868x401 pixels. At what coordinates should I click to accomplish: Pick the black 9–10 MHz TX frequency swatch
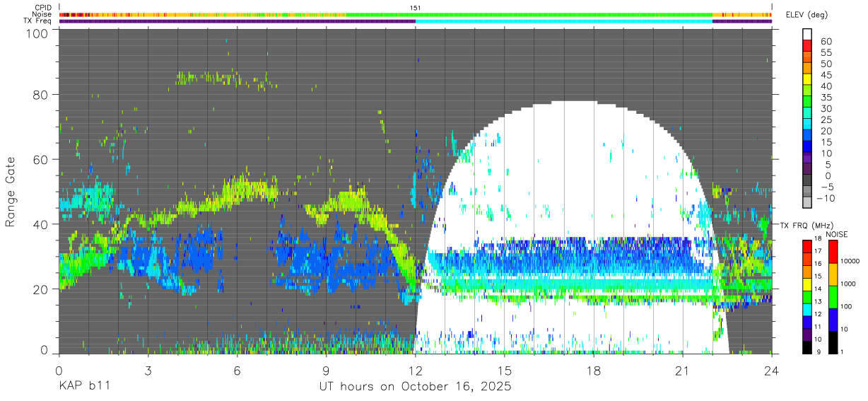pyautogui.click(x=807, y=348)
